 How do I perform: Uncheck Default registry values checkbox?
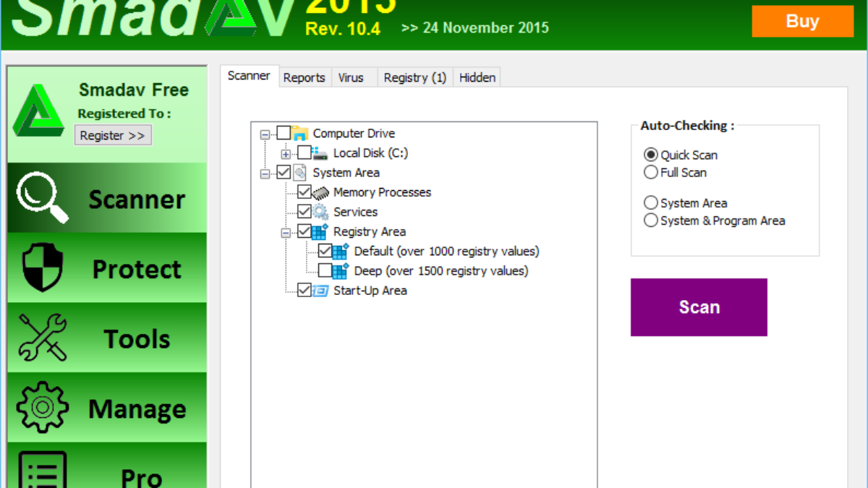click(325, 251)
